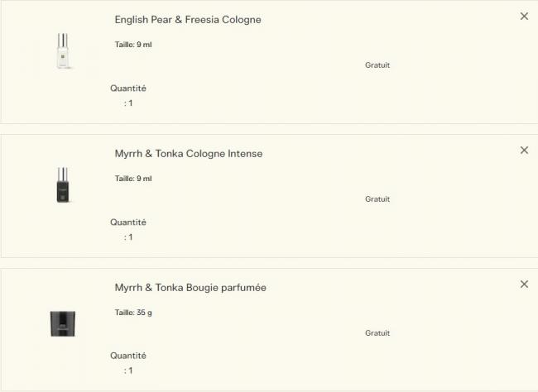Screen dimensions: 538x392
Task: Click Quantité label for Myrrh Cologne Intense
Action: coord(128,222)
